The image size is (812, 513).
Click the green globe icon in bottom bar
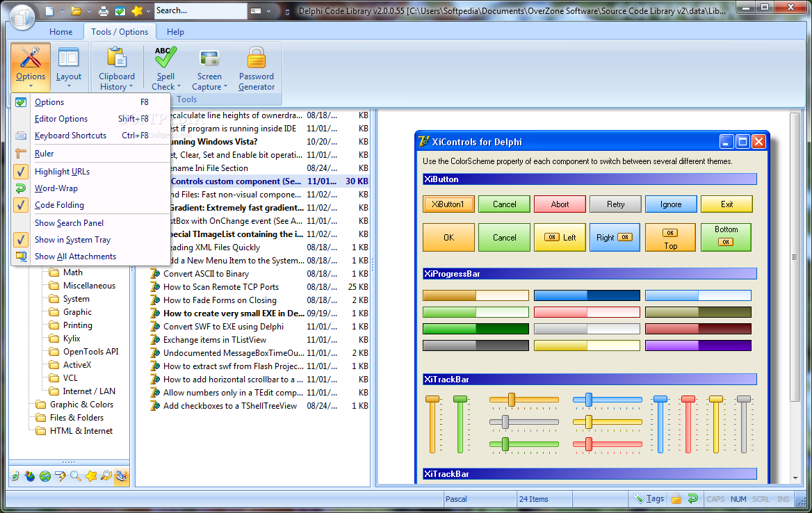pos(45,475)
